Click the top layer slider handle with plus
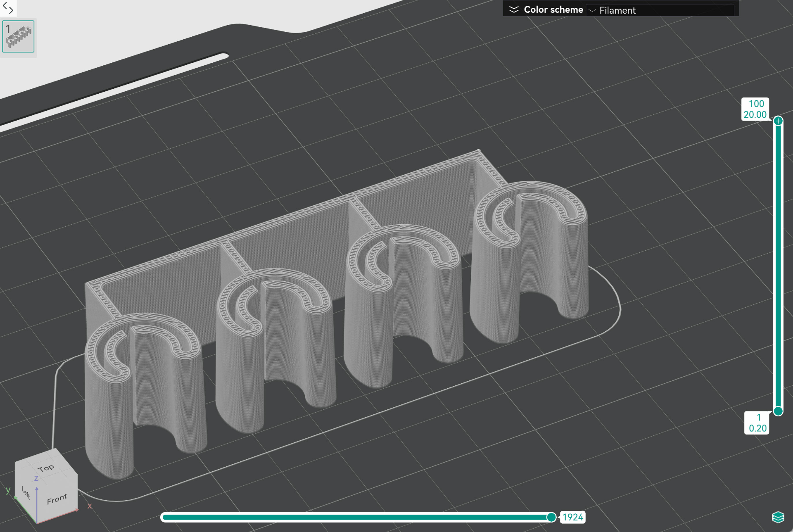The height and width of the screenshot is (532, 793). (778, 121)
